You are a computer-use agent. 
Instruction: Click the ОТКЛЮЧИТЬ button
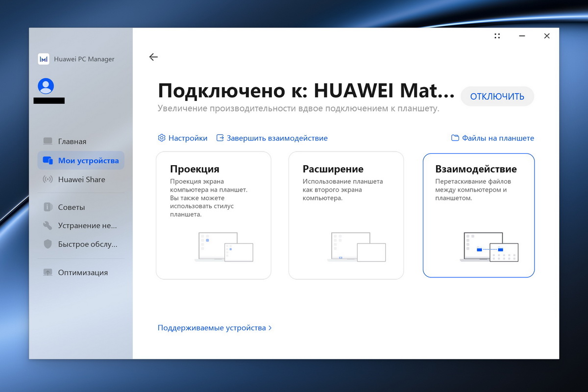497,97
